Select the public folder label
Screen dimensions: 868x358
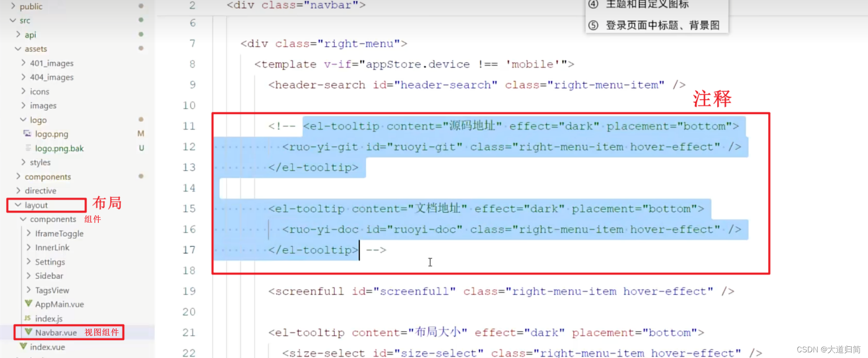(31, 7)
